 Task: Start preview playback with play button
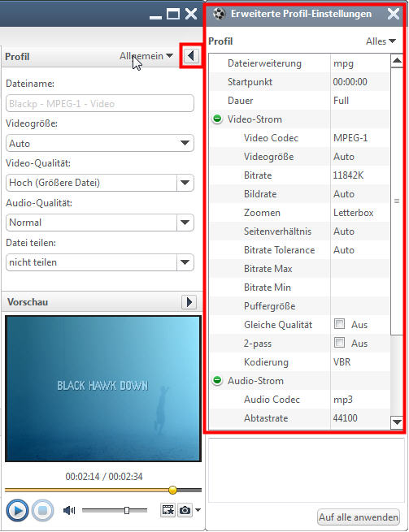click(x=17, y=510)
